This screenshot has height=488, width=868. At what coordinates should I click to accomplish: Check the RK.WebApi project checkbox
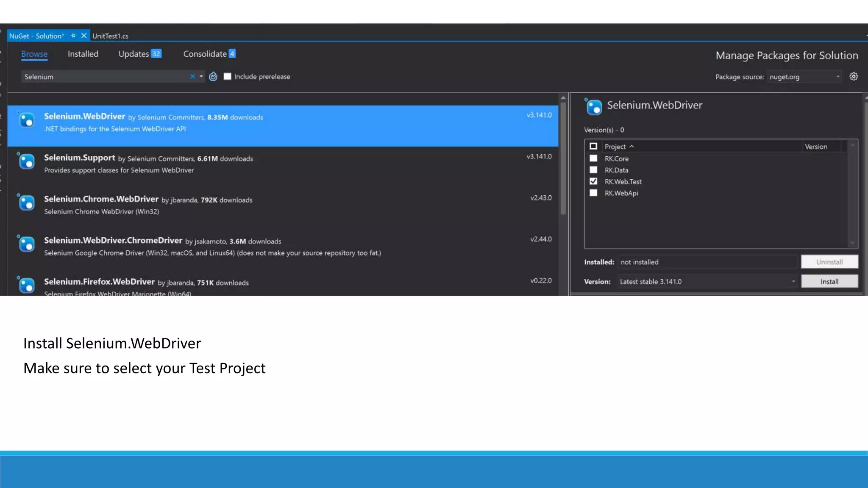[593, 193]
